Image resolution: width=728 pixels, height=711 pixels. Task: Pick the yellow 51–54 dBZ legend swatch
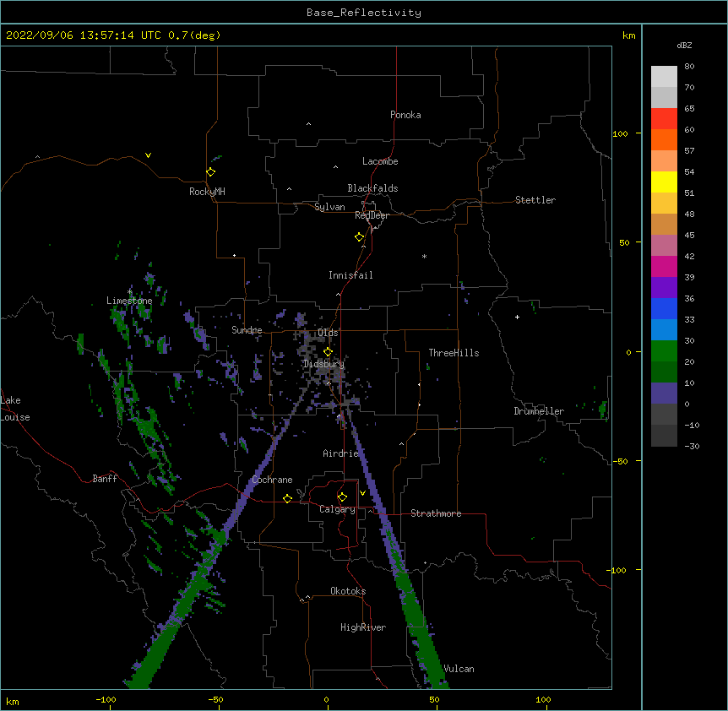coord(664,182)
